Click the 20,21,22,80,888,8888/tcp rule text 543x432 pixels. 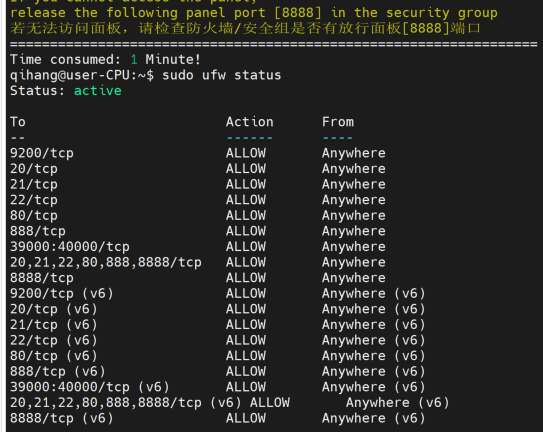click(106, 262)
